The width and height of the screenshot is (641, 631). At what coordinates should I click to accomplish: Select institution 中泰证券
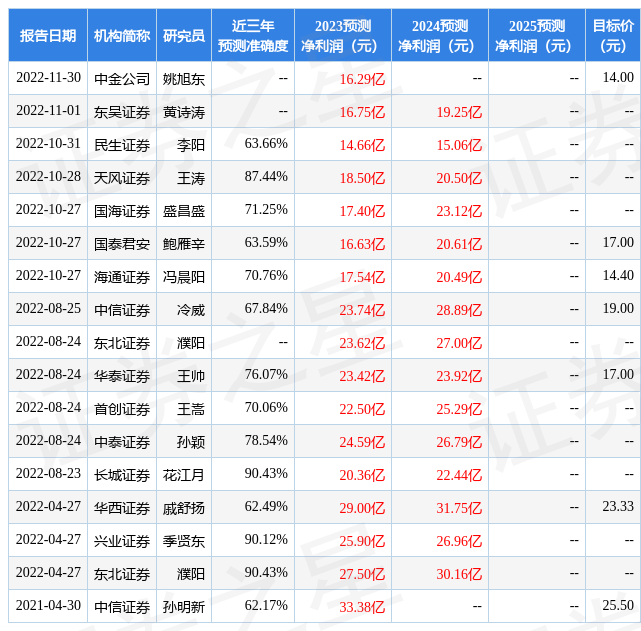(x=122, y=443)
